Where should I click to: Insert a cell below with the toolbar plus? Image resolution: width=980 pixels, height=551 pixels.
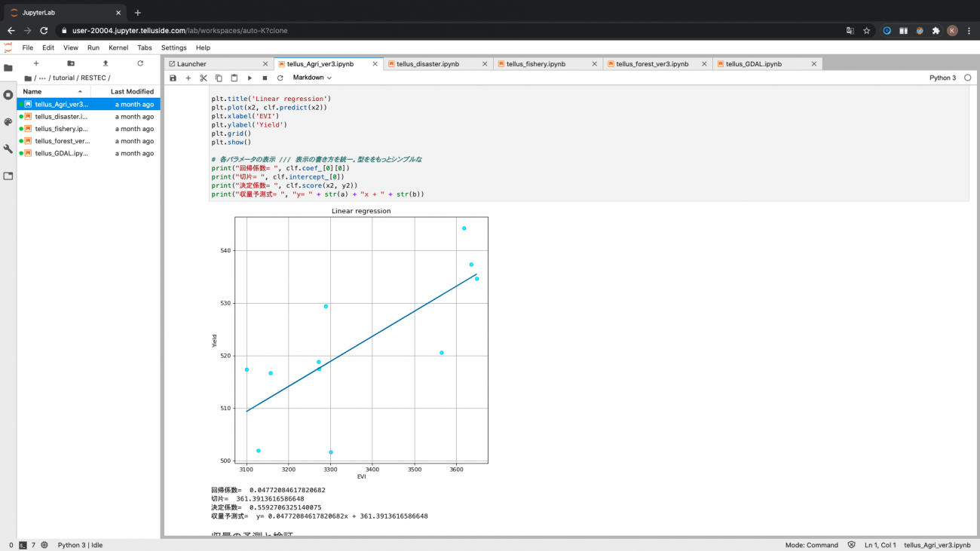[188, 78]
